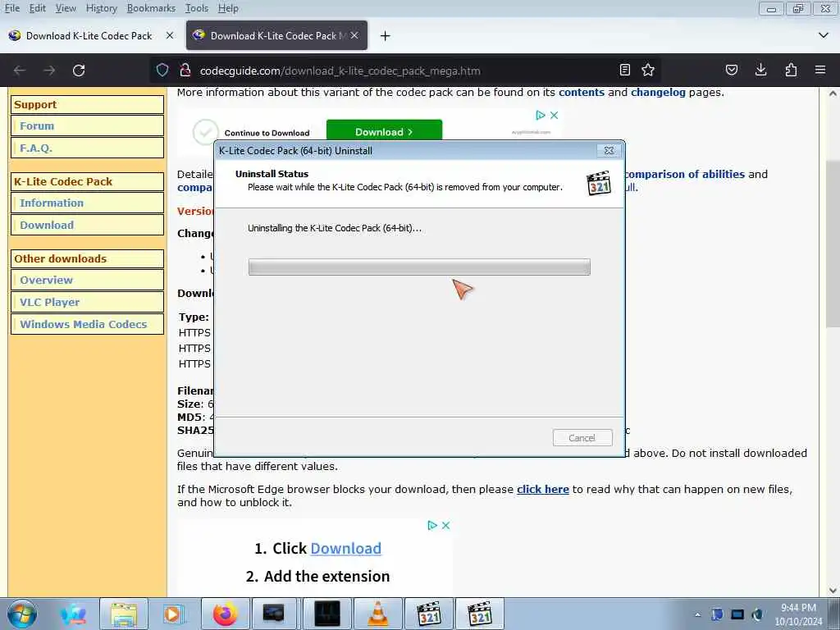Image resolution: width=840 pixels, height=630 pixels.
Task: Click the page vertical scrollbar thumb
Action: pos(833,244)
